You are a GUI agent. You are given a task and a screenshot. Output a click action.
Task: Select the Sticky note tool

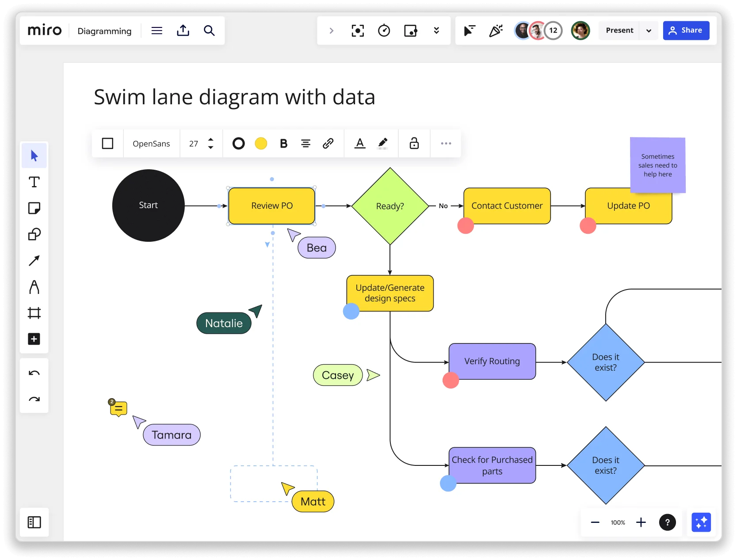pyautogui.click(x=34, y=208)
